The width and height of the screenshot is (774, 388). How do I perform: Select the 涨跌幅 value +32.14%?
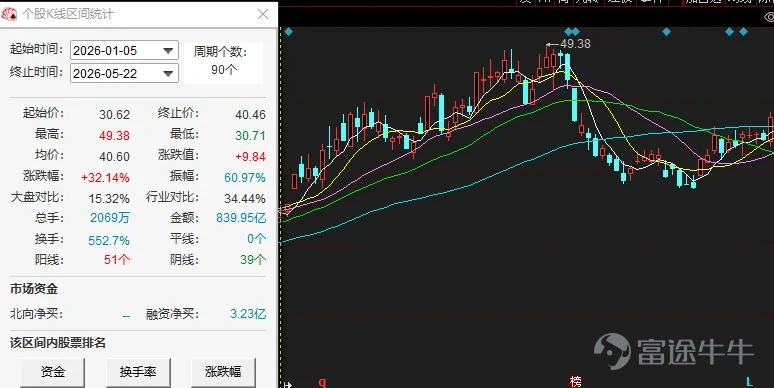(x=106, y=177)
